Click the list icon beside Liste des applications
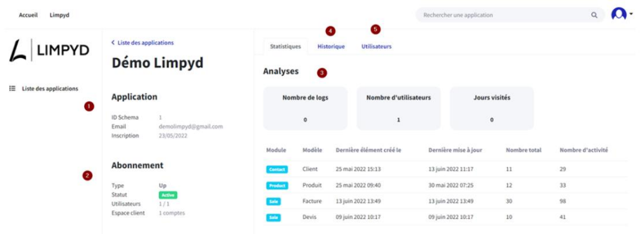This screenshot has width=644, height=234. [x=12, y=88]
